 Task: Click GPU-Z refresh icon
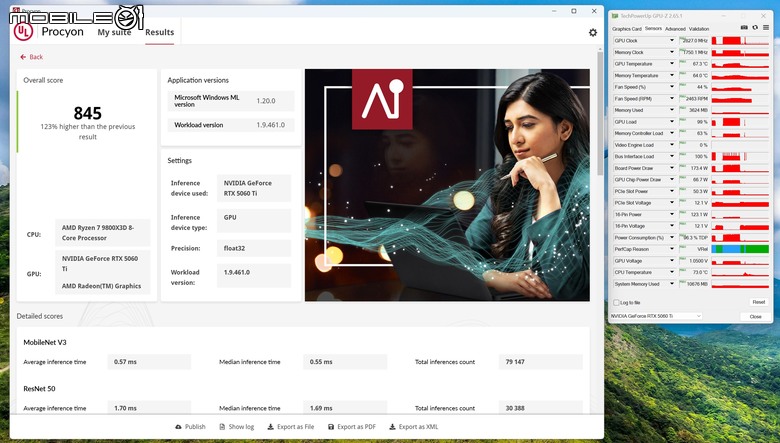(x=755, y=28)
